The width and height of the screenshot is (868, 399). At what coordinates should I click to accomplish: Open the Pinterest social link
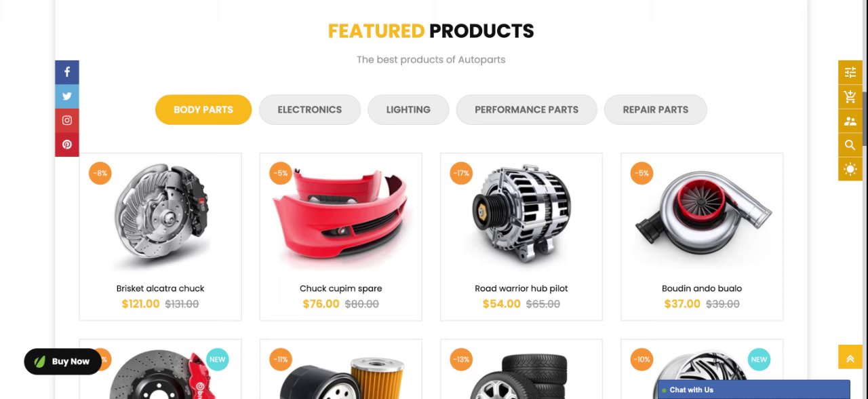[67, 145]
